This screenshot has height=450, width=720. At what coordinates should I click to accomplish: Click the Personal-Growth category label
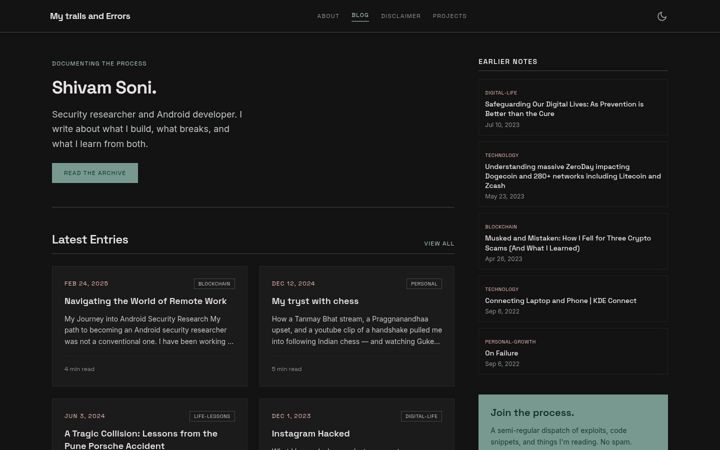coord(510,342)
